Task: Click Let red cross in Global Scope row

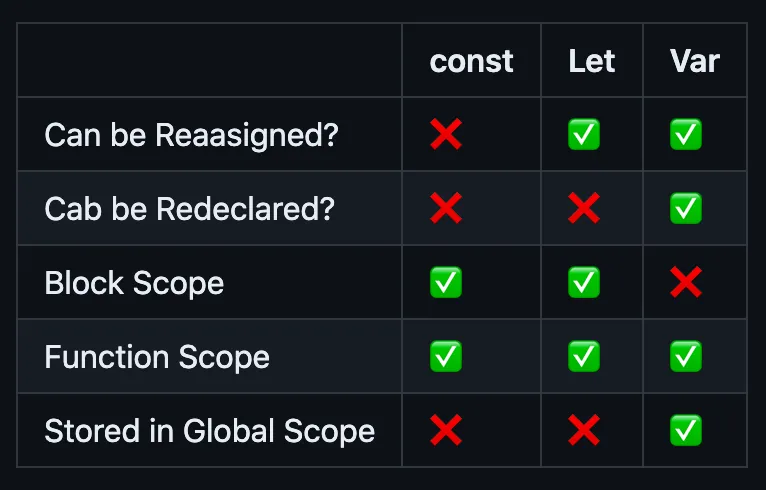Action: click(x=584, y=430)
